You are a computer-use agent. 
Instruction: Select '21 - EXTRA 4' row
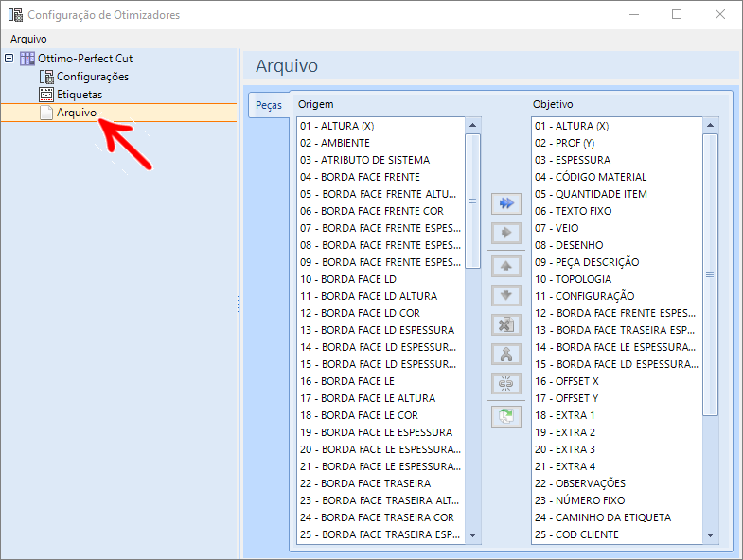[617, 467]
